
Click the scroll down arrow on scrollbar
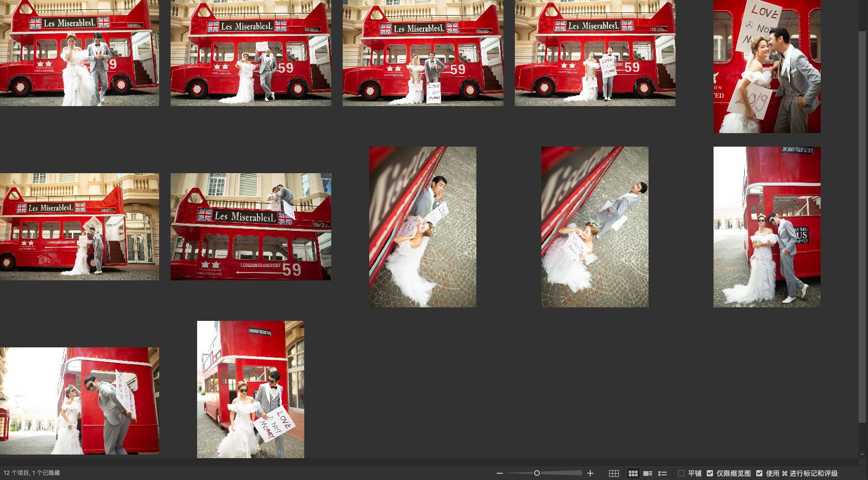point(863,454)
